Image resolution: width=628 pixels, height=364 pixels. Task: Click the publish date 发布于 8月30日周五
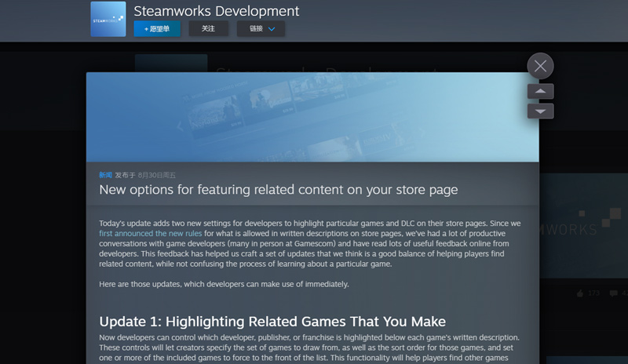[x=145, y=175]
